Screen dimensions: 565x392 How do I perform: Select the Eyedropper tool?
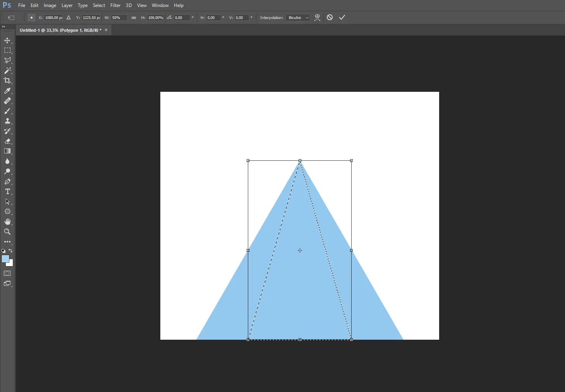7,91
